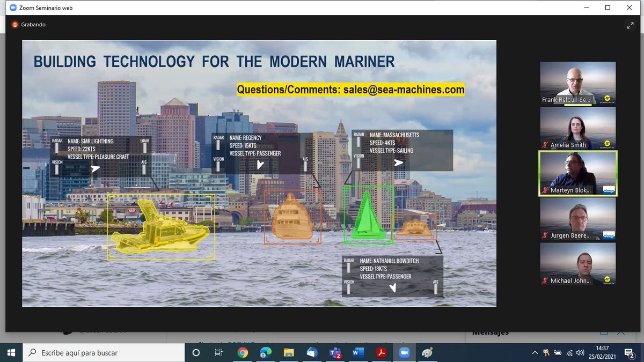Click Marteyn Blok's muted microphone icon
Image resolution: width=644 pixels, height=362 pixels.
[x=545, y=190]
